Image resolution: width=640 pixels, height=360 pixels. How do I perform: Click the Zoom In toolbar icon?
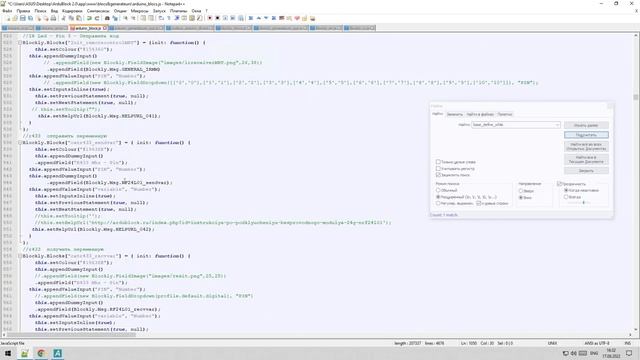(125, 18)
